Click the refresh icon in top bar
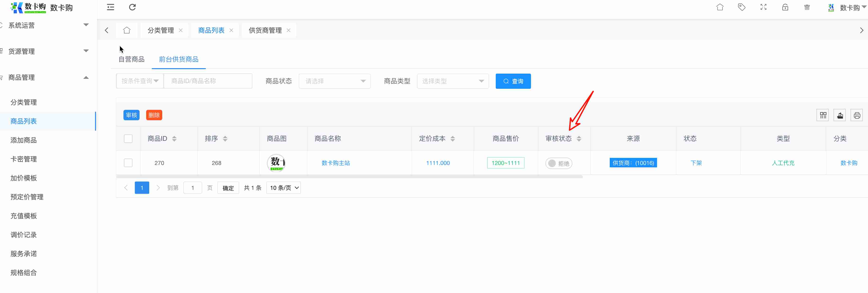Image resolution: width=868 pixels, height=293 pixels. point(132,7)
